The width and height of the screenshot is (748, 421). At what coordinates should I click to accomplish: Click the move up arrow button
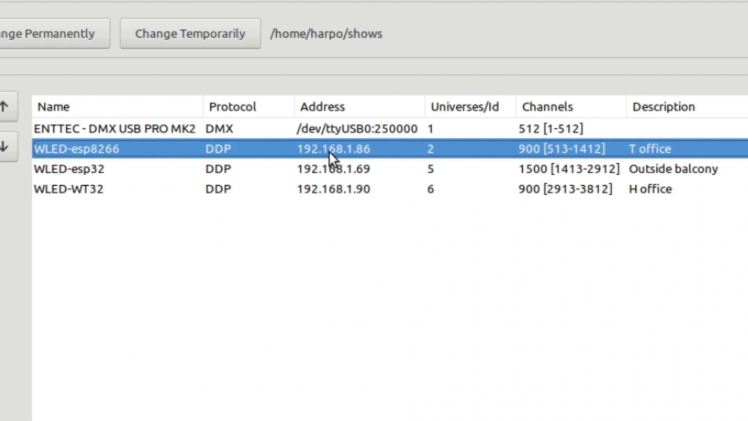click(x=5, y=106)
